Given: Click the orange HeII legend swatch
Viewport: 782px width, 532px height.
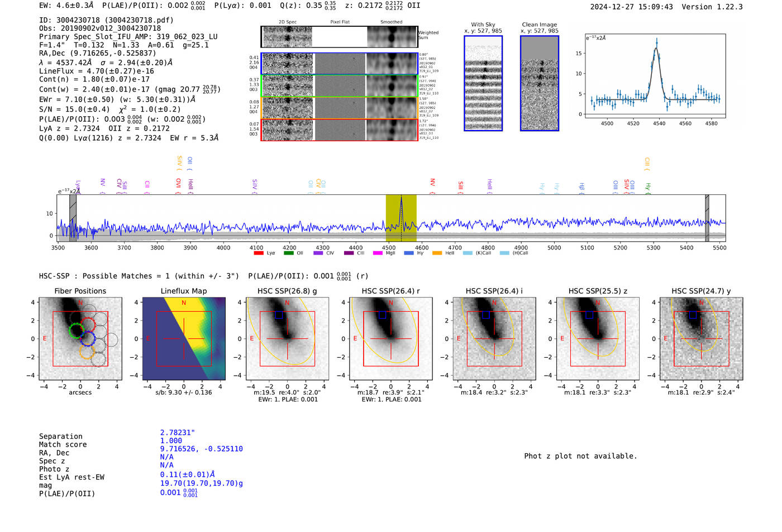Looking at the screenshot, I should pyautogui.click(x=437, y=253).
